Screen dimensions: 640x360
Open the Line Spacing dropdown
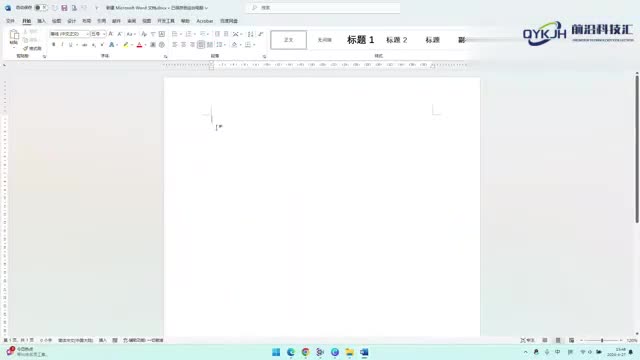click(x=220, y=45)
